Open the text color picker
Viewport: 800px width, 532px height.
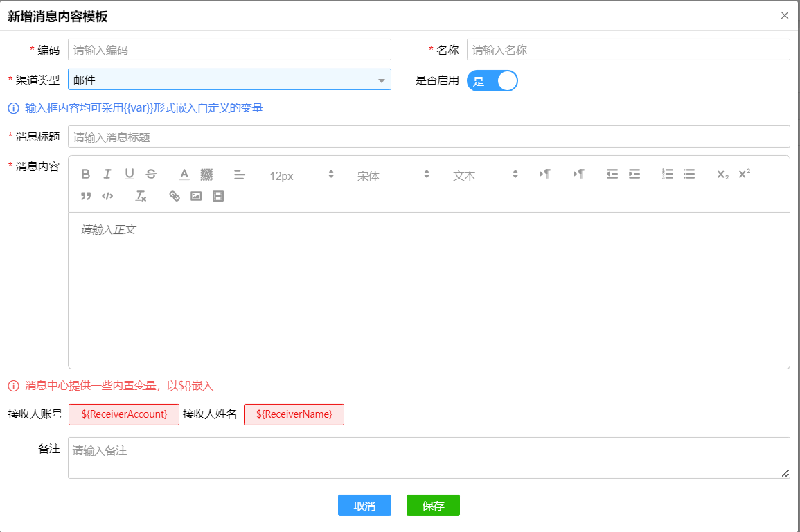click(x=184, y=175)
